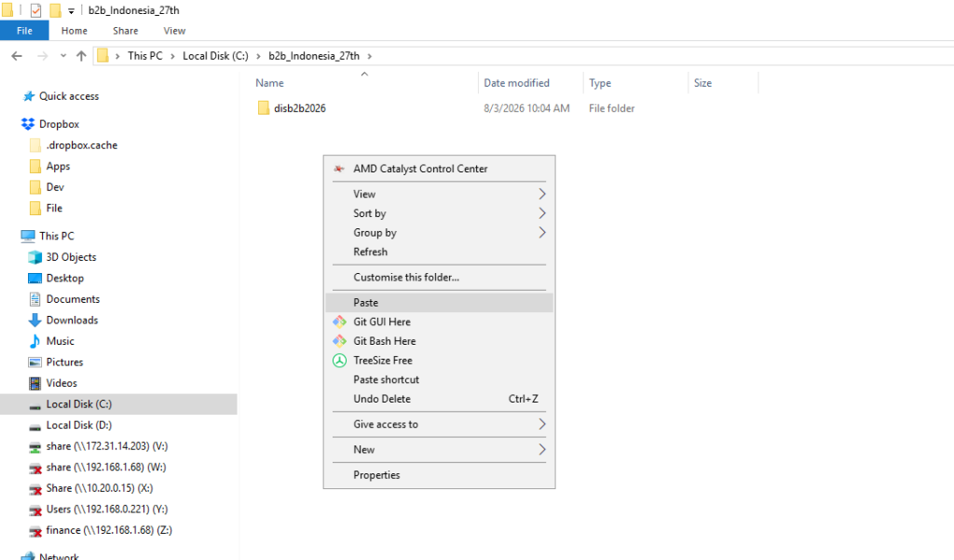
Task: Open the quick access toolbar customise dropdown
Action: coord(71,11)
